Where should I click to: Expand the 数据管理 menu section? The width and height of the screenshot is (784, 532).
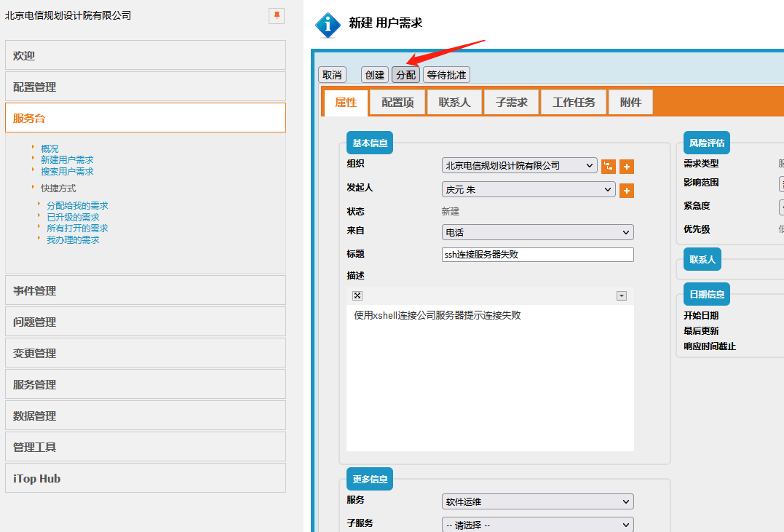[x=146, y=416]
